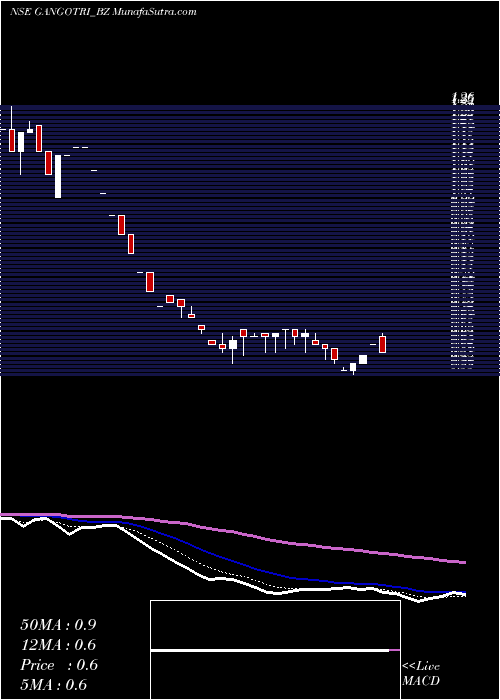
Task: Click inside the white-outlined MACD panel
Action: pyautogui.click(x=275, y=650)
